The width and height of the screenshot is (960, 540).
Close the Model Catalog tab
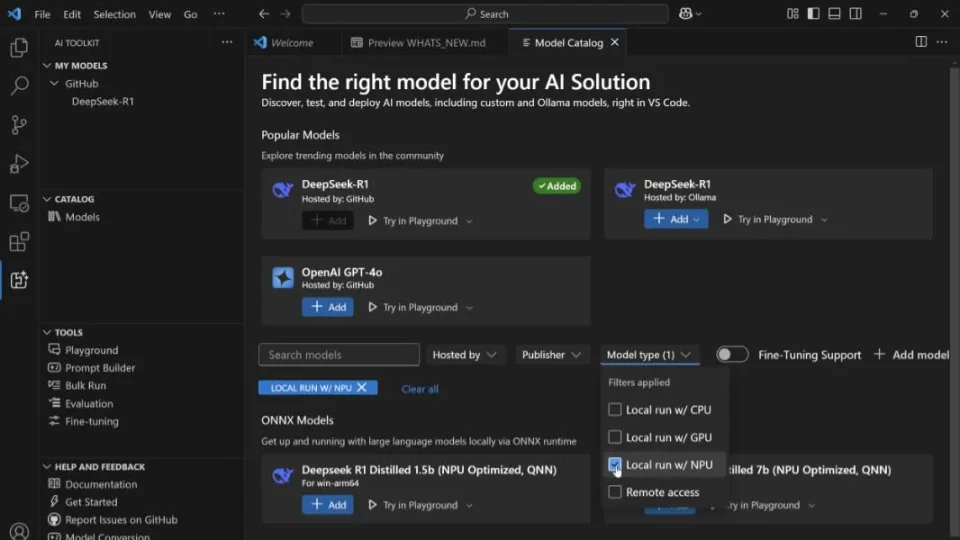[x=615, y=42]
